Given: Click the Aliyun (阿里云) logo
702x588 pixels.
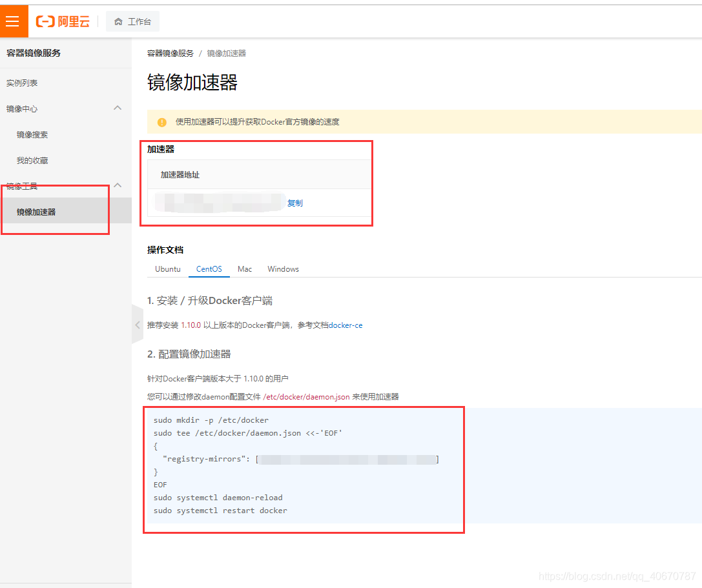Looking at the screenshot, I should [63, 21].
